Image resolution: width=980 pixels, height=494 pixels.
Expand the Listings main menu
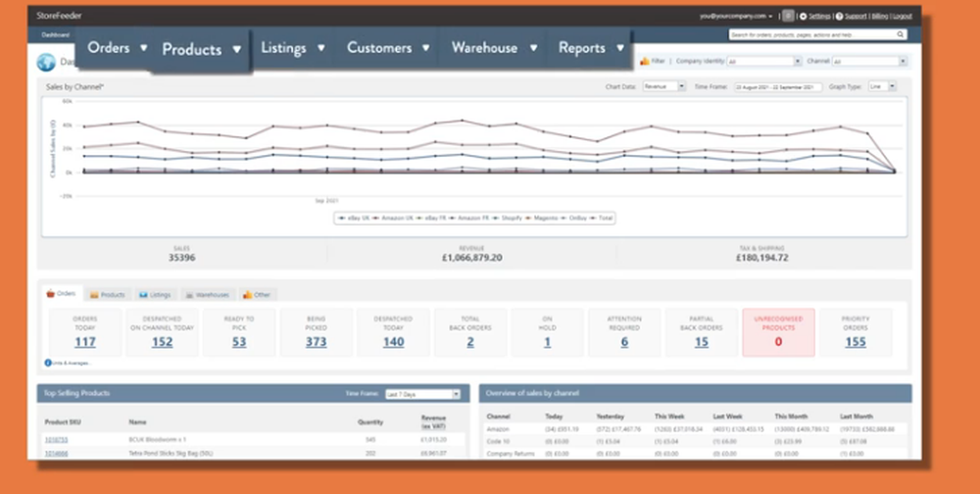pyautogui.click(x=292, y=47)
